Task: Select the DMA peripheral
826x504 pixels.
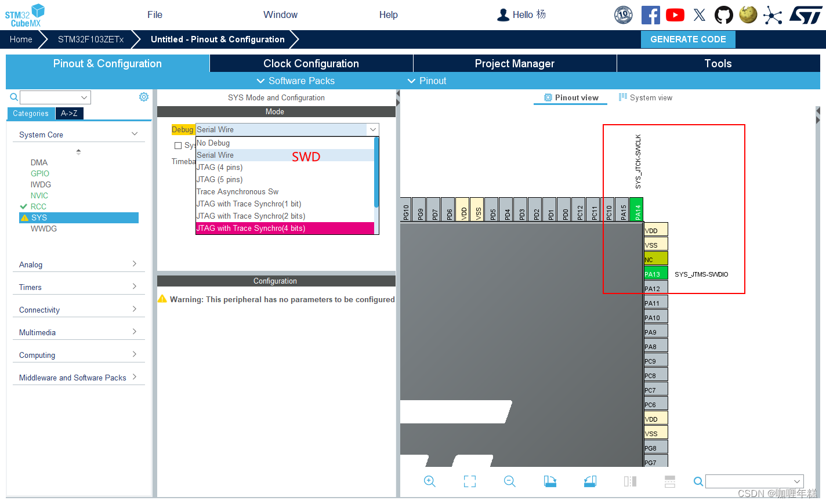Action: [39, 162]
